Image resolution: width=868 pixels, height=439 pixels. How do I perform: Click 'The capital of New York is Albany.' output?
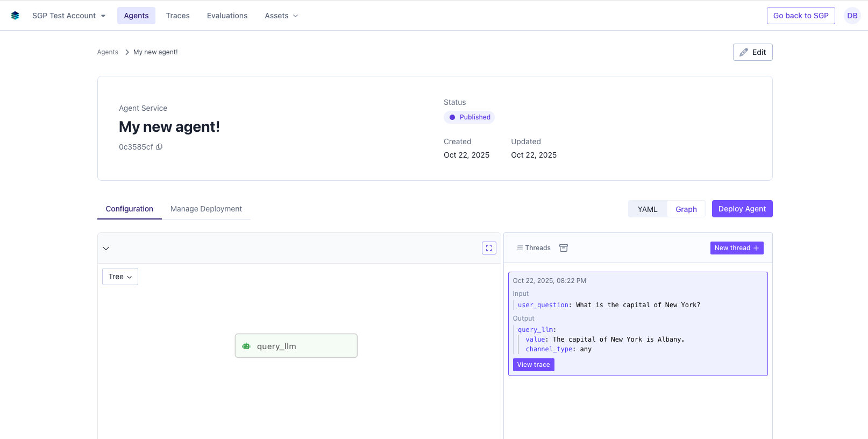(618, 339)
